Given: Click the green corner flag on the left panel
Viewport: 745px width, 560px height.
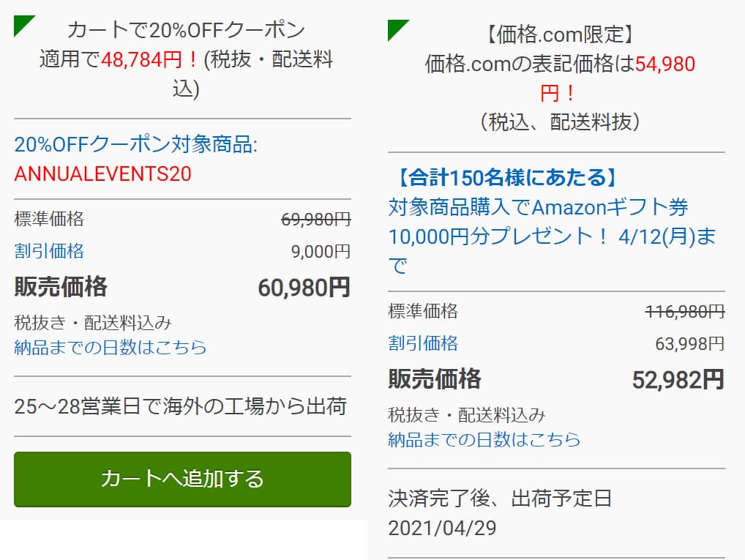Looking at the screenshot, I should (x=23, y=25).
